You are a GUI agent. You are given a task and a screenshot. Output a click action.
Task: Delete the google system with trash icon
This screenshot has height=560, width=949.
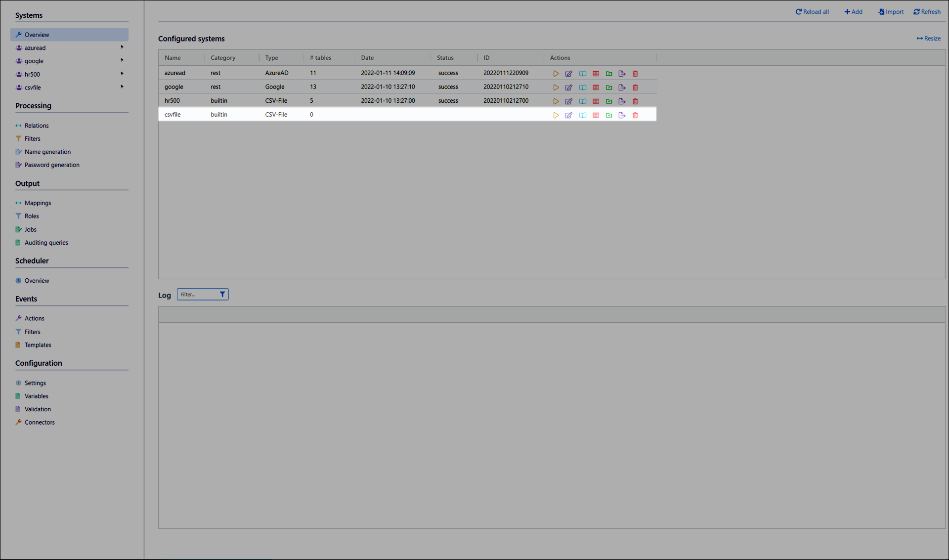coord(635,87)
